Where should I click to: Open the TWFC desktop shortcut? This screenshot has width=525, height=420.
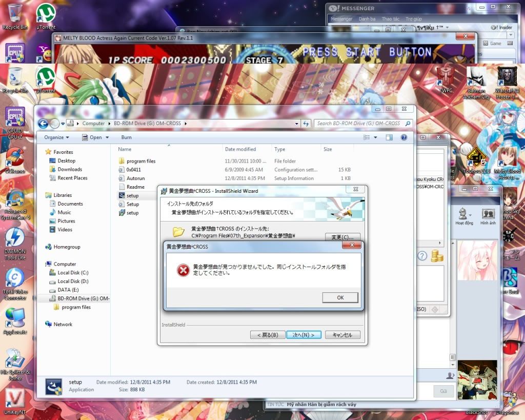point(446,79)
